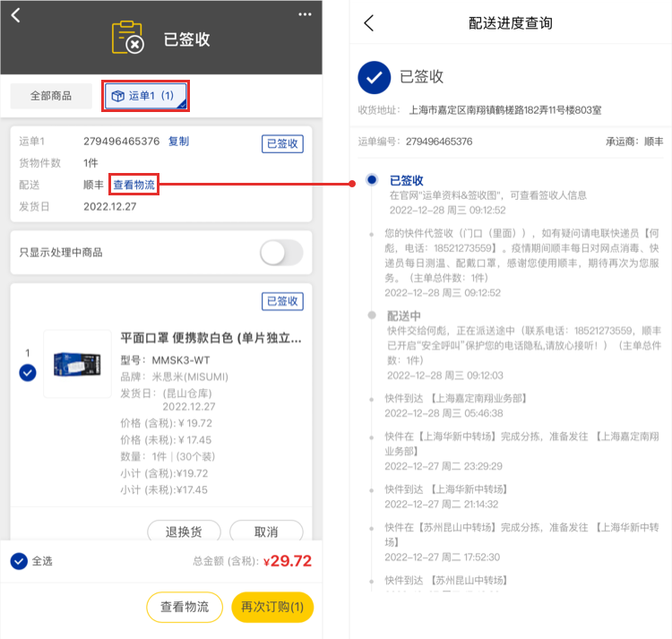Tap the yellow 再次订购(1) button

tap(272, 607)
